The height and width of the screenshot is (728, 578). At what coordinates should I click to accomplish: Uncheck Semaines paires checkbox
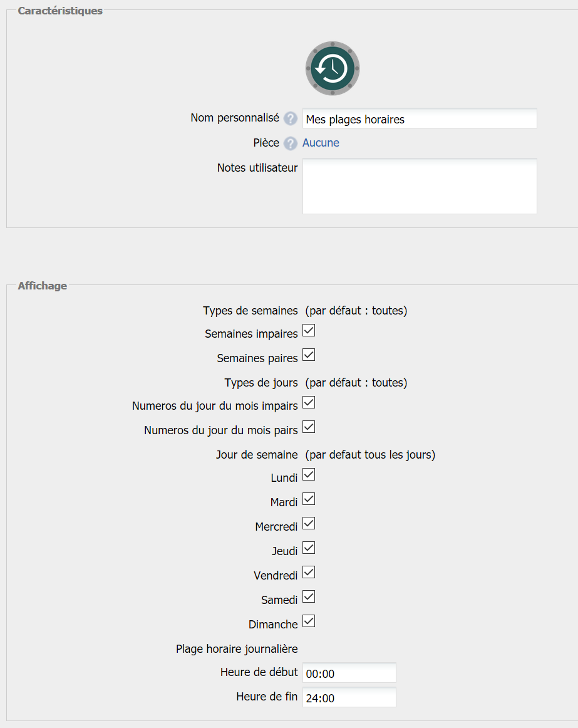(x=309, y=355)
